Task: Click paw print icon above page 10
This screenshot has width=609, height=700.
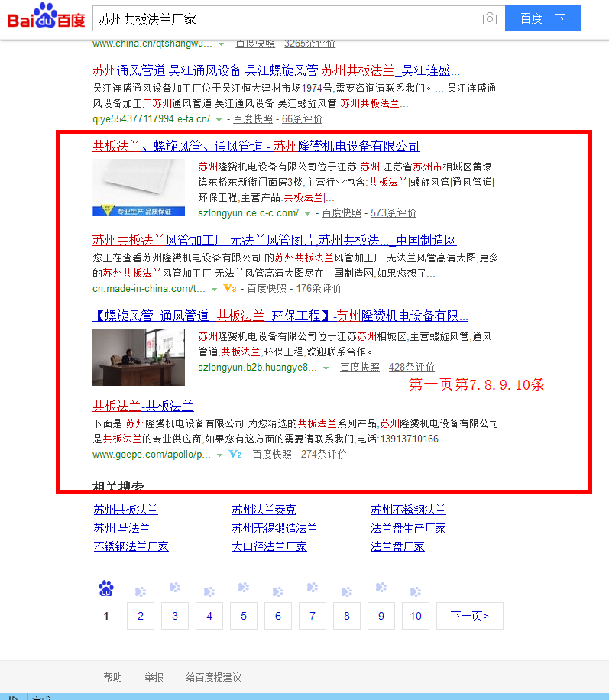Action: click(416, 591)
